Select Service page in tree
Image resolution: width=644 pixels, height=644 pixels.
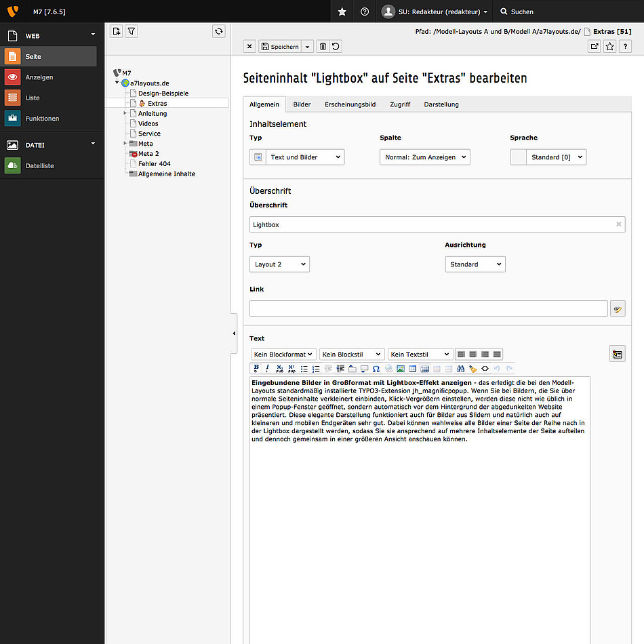click(149, 134)
